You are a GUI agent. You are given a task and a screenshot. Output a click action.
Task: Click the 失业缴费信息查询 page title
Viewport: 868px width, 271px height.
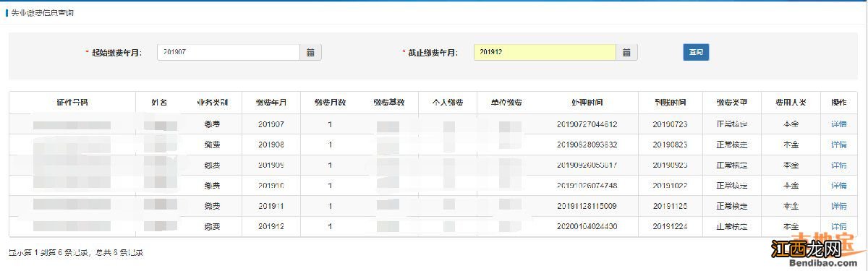42,13
